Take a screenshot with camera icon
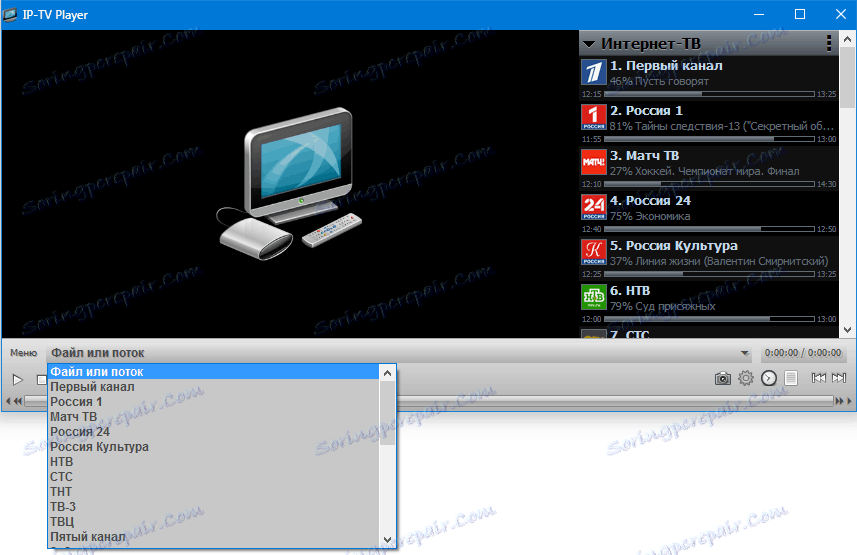 click(x=723, y=378)
